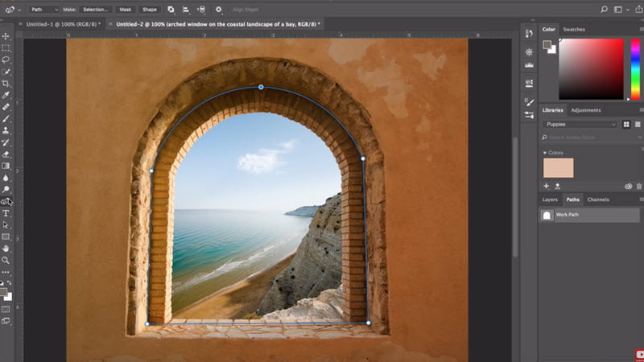Click the Mask button
The image size is (644, 362).
click(125, 10)
